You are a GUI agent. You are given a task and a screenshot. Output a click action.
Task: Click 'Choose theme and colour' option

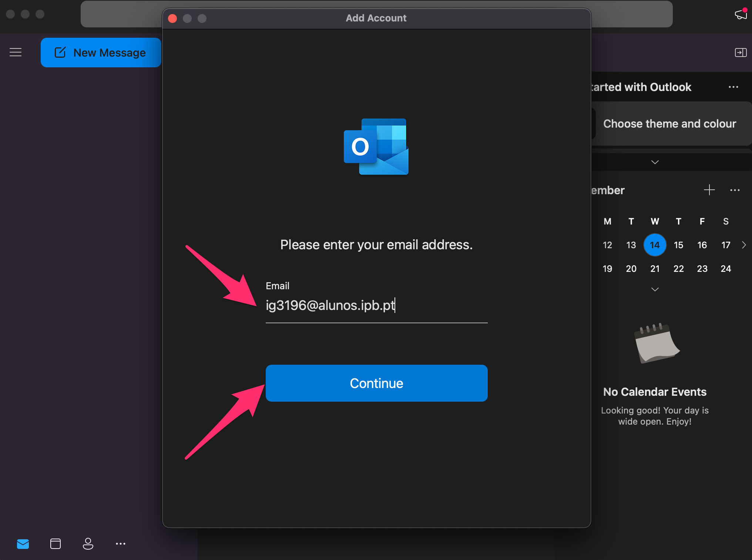671,124
